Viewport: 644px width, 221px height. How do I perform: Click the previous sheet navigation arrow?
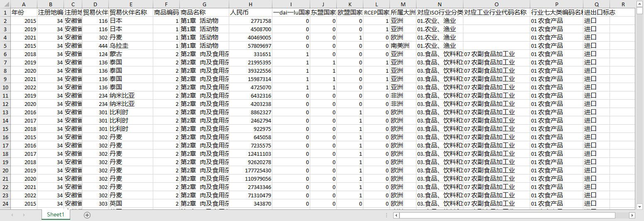click(x=12, y=215)
